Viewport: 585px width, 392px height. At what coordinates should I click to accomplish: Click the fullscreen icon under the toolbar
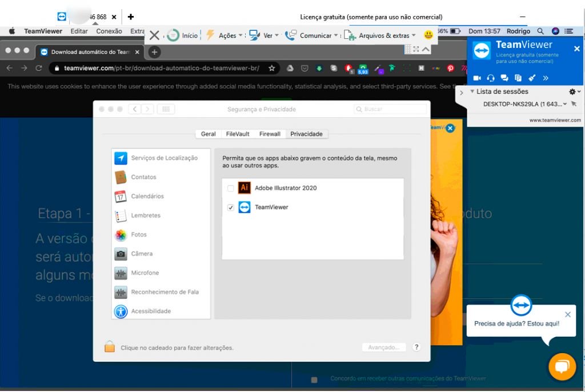[416, 49]
